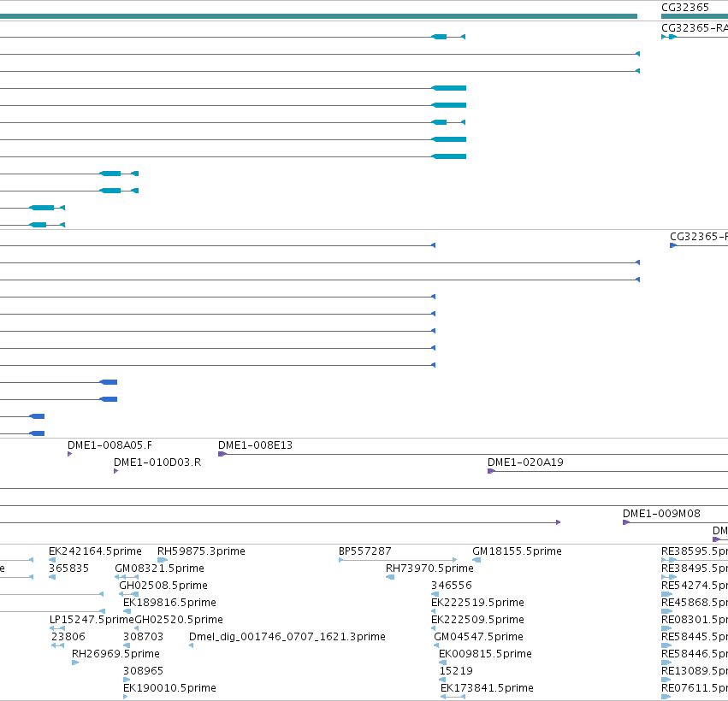Select the DME1-008A05.F label
The image size is (728, 701).
click(x=109, y=445)
